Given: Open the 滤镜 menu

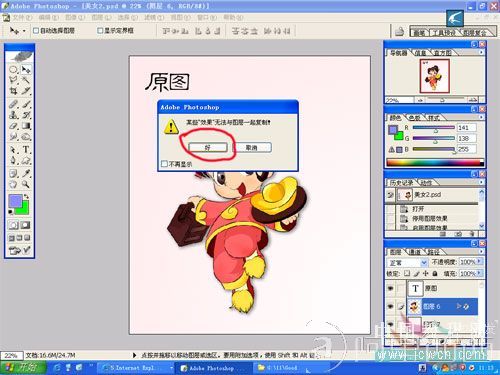Looking at the screenshot, I should 154,17.
